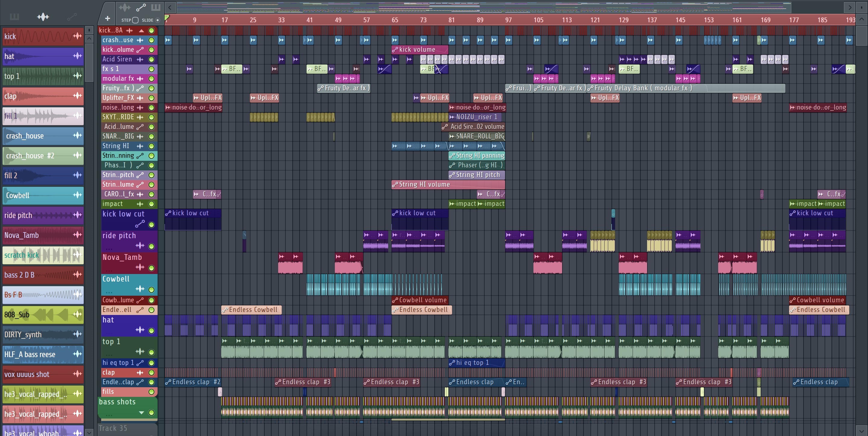Collapse the kick..8A track group
Screen dimensions: 868x436
142,31
